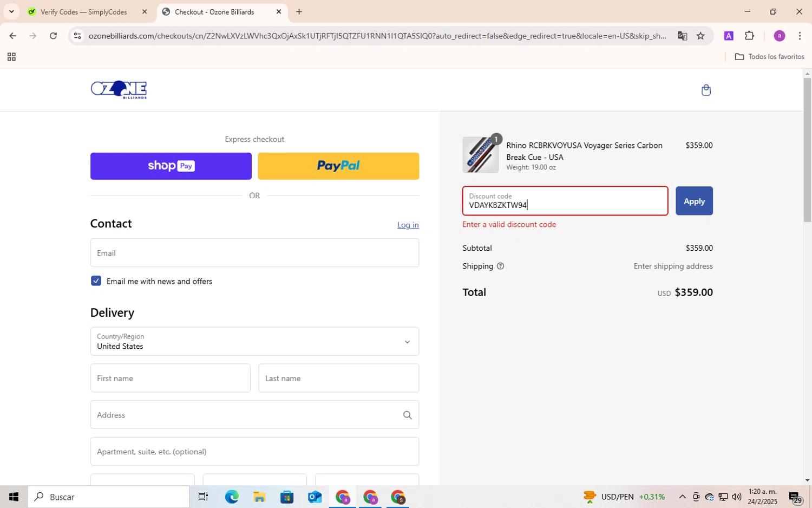Open the purple A extension icon
The width and height of the screenshot is (812, 508).
click(729, 36)
